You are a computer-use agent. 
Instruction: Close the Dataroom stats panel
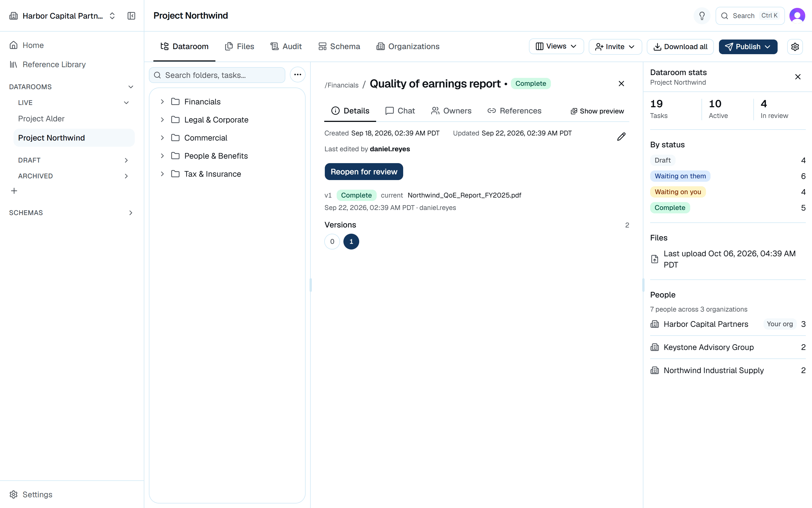(x=798, y=77)
